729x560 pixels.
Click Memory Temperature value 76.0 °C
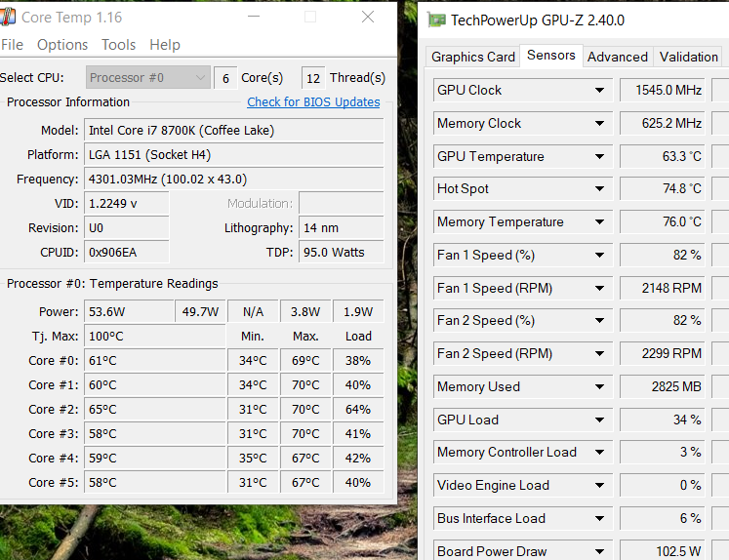663,221
